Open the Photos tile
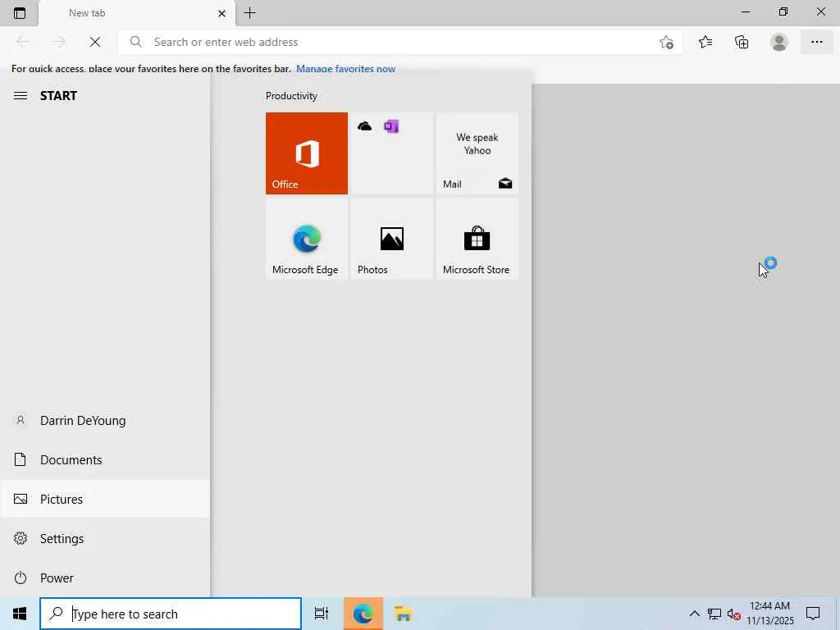 pos(391,239)
